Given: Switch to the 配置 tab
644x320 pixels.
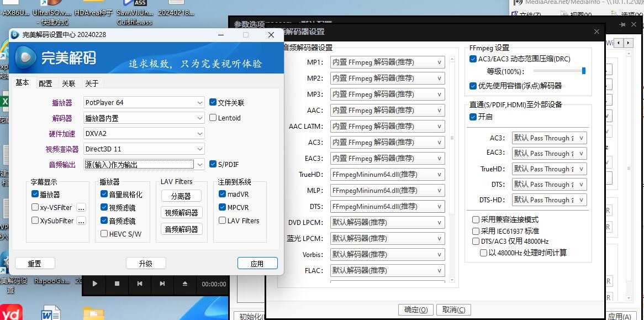Looking at the screenshot, I should click(45, 83).
